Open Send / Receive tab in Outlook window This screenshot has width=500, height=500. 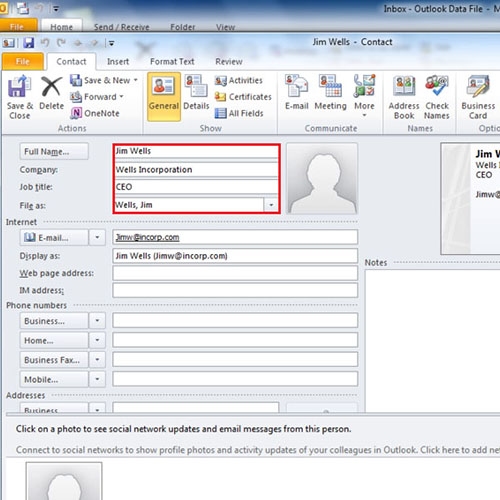coord(121,27)
